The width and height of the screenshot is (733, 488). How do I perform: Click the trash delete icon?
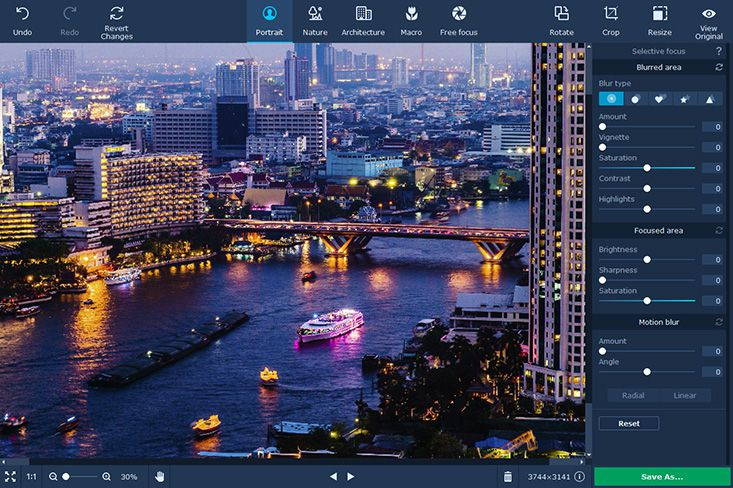pos(508,477)
